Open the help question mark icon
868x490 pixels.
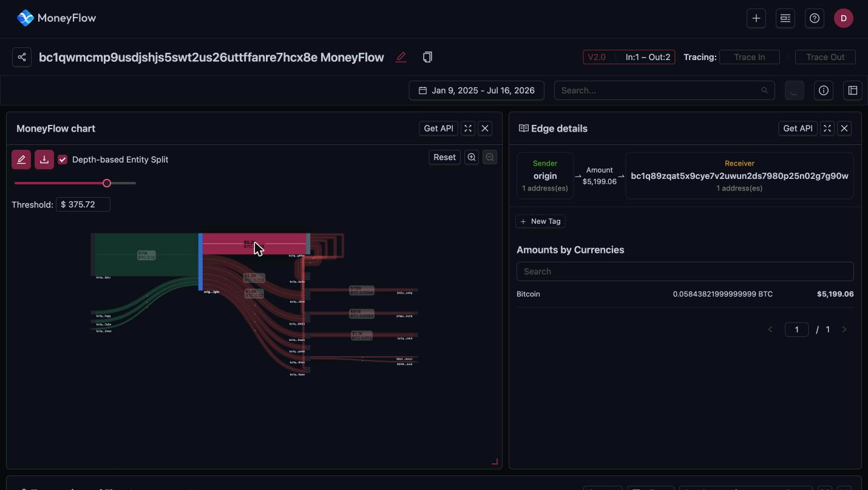coord(815,18)
